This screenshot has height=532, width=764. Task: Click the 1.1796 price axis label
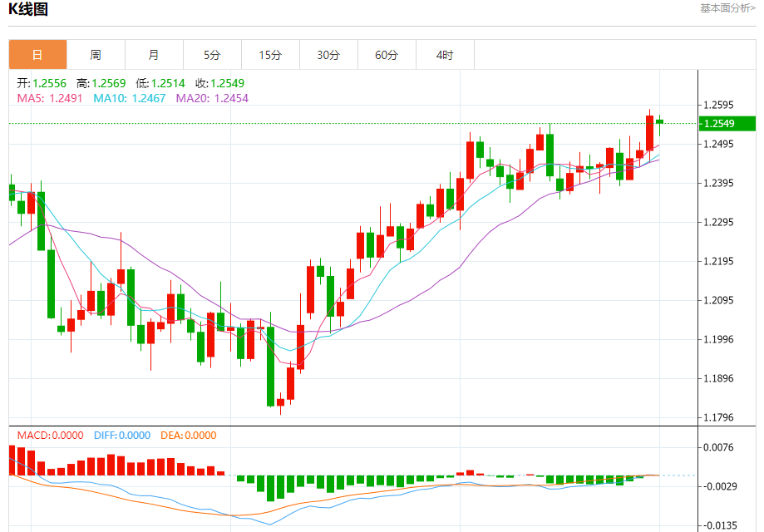(x=718, y=417)
